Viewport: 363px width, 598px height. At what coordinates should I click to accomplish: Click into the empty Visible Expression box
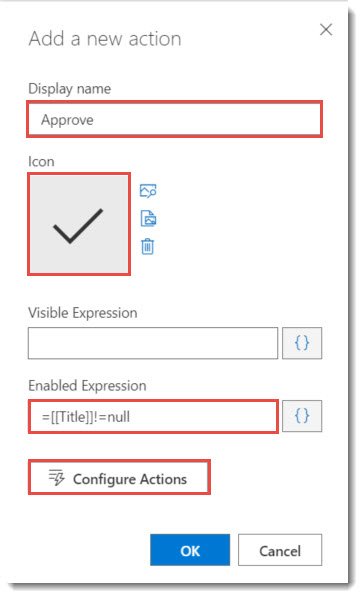tap(153, 343)
